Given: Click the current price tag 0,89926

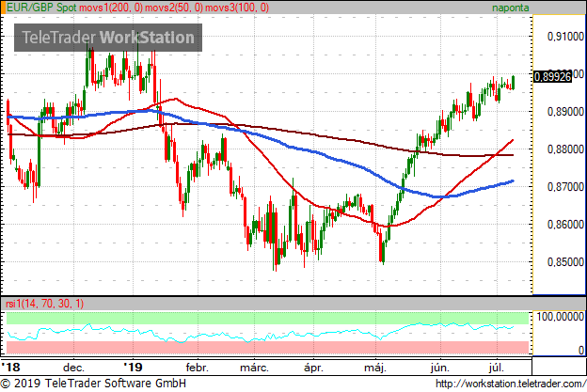Looking at the screenshot, I should point(553,77).
